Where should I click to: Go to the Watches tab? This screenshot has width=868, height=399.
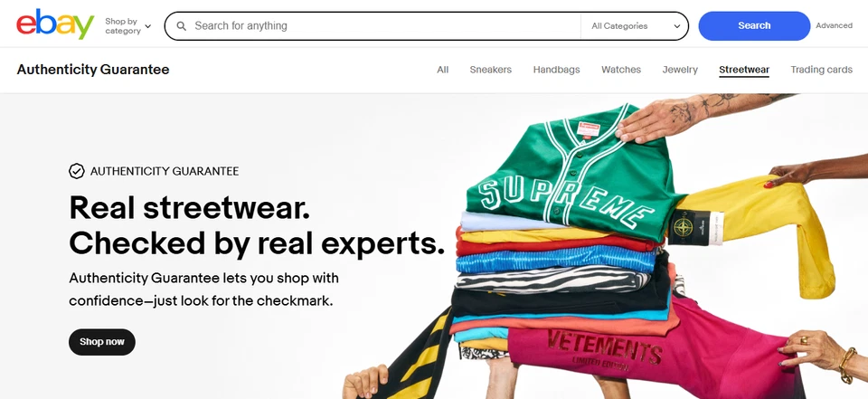tap(621, 70)
